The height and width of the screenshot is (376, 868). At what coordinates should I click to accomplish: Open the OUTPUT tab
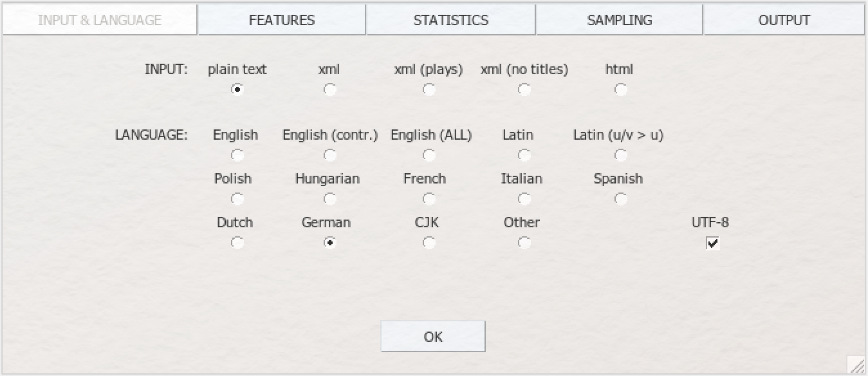click(784, 20)
